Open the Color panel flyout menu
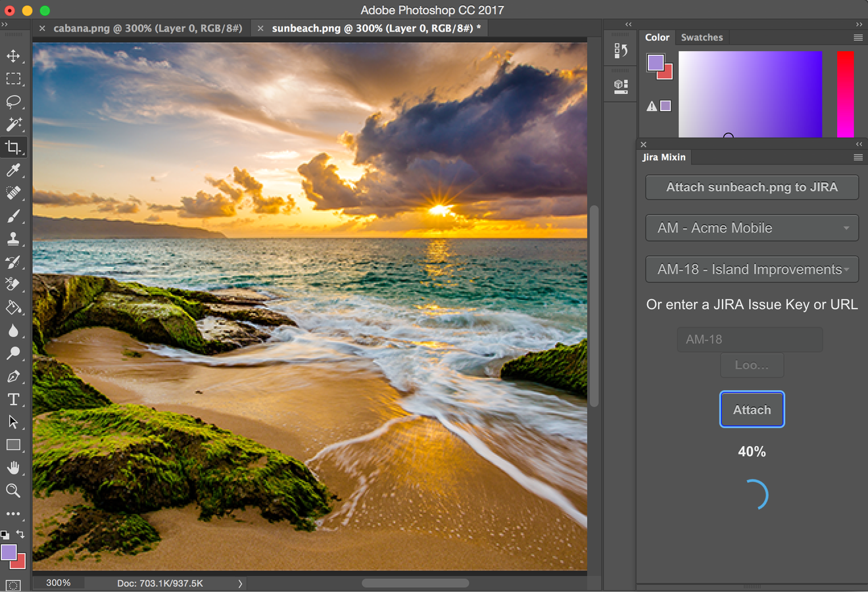Image resolution: width=868 pixels, height=592 pixels. [858, 37]
